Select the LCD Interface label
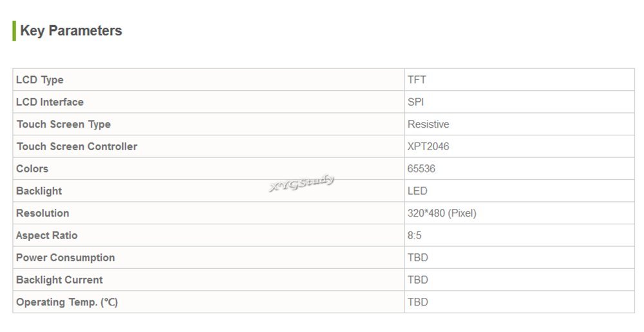This screenshot has height=332, width=644. (50, 102)
